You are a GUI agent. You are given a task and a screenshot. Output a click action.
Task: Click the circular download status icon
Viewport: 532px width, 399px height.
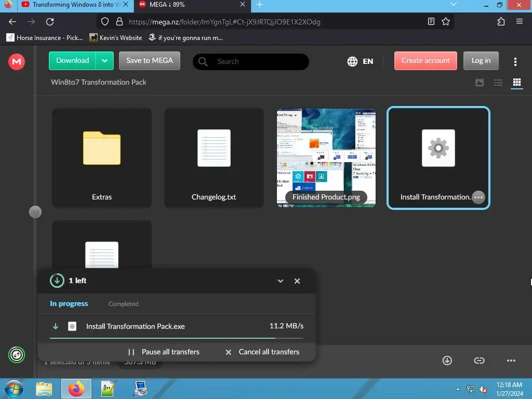tap(57, 281)
